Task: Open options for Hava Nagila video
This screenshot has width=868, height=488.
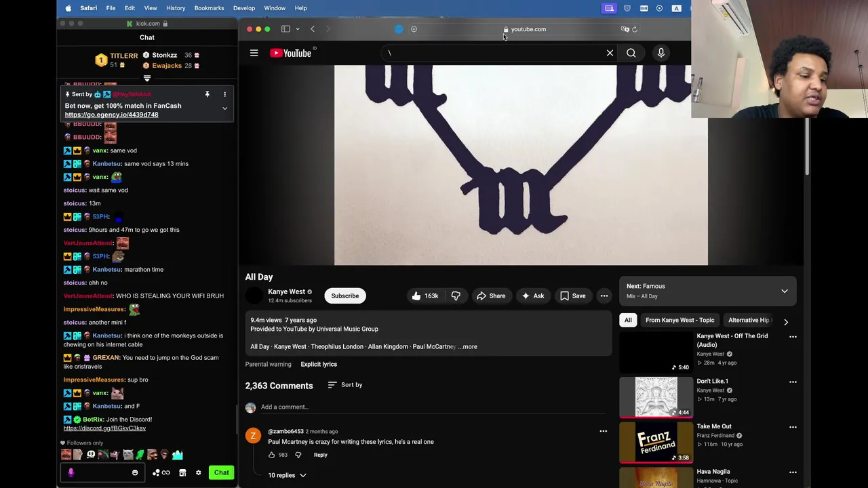Action: click(793, 472)
